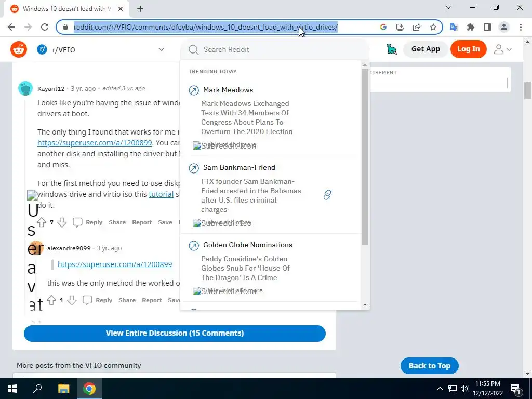The width and height of the screenshot is (532, 399).
Task: Click the Log In button
Action: [x=468, y=49]
